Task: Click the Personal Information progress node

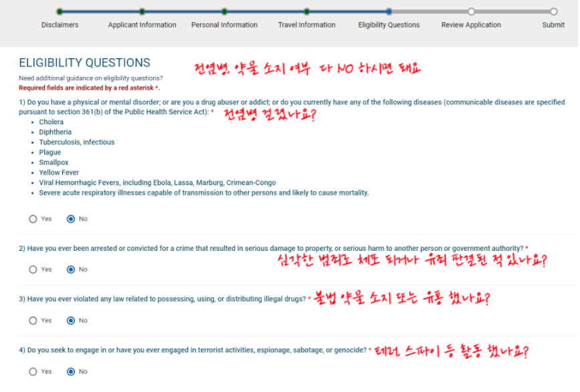Action: tap(224, 11)
